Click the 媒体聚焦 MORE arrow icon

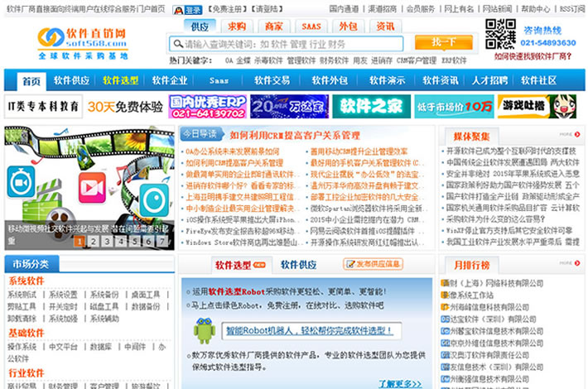coord(577,134)
